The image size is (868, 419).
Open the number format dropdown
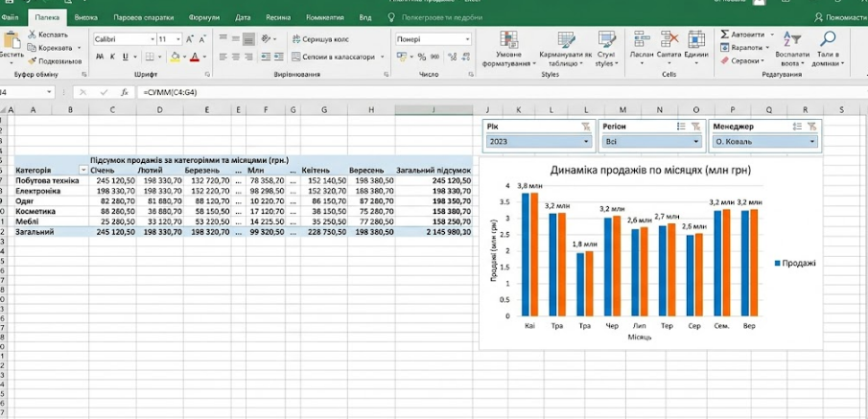tap(468, 39)
